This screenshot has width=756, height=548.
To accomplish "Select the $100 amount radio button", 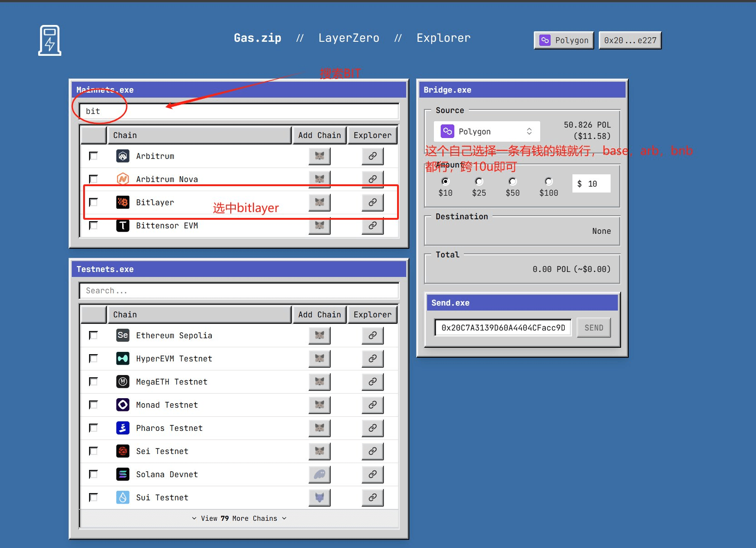I will 549,182.
